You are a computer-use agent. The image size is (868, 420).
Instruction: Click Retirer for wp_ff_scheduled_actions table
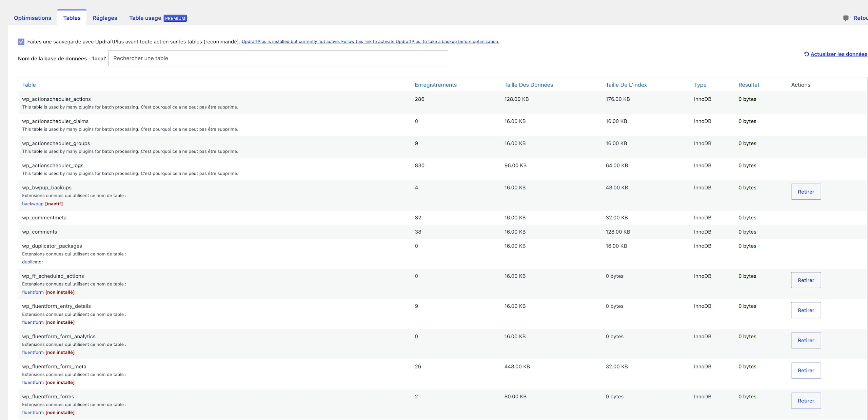806,280
